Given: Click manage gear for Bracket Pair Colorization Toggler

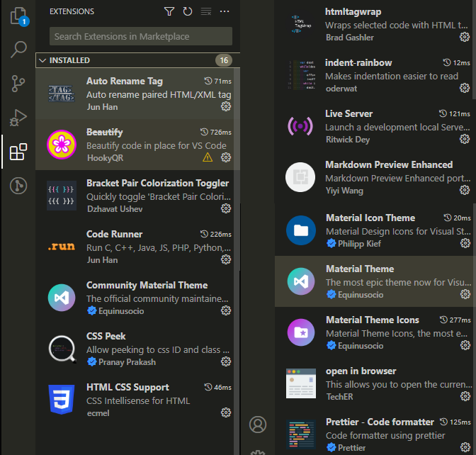Looking at the screenshot, I should point(226,208).
